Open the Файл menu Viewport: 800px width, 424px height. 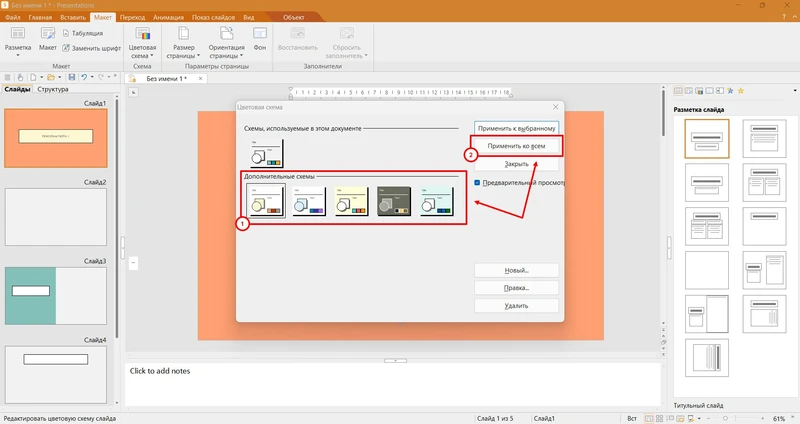(13, 17)
